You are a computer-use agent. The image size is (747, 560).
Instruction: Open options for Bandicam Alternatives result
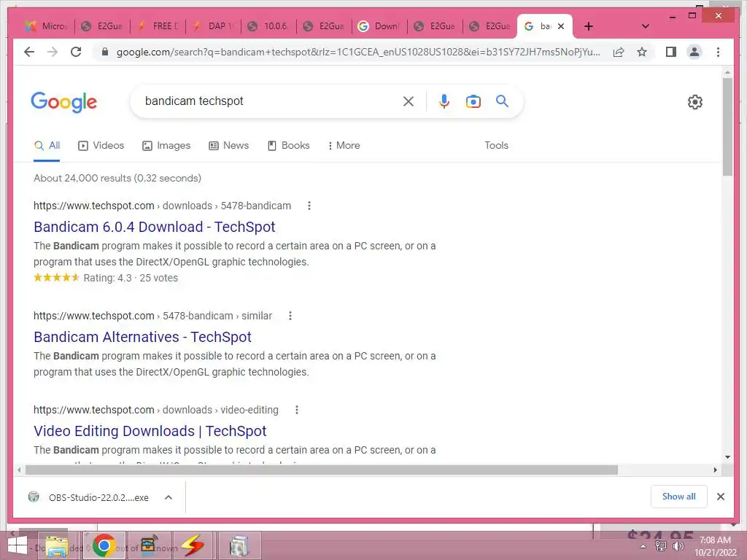(x=290, y=316)
